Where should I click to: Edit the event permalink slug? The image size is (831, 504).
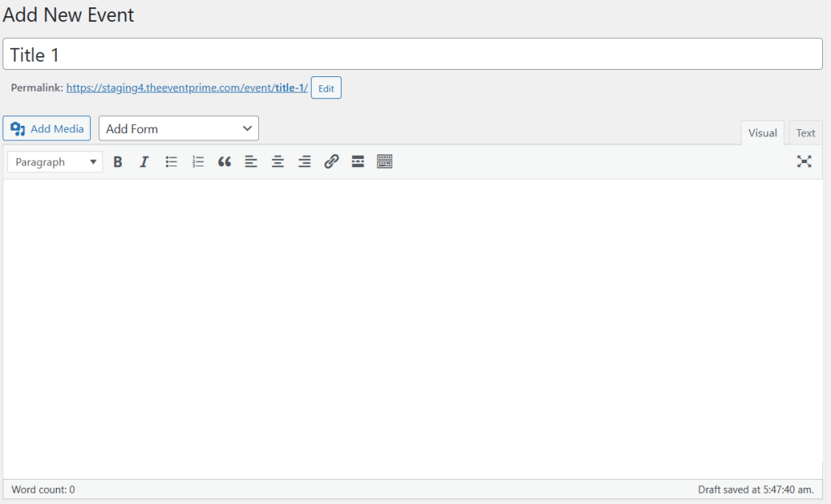325,88
